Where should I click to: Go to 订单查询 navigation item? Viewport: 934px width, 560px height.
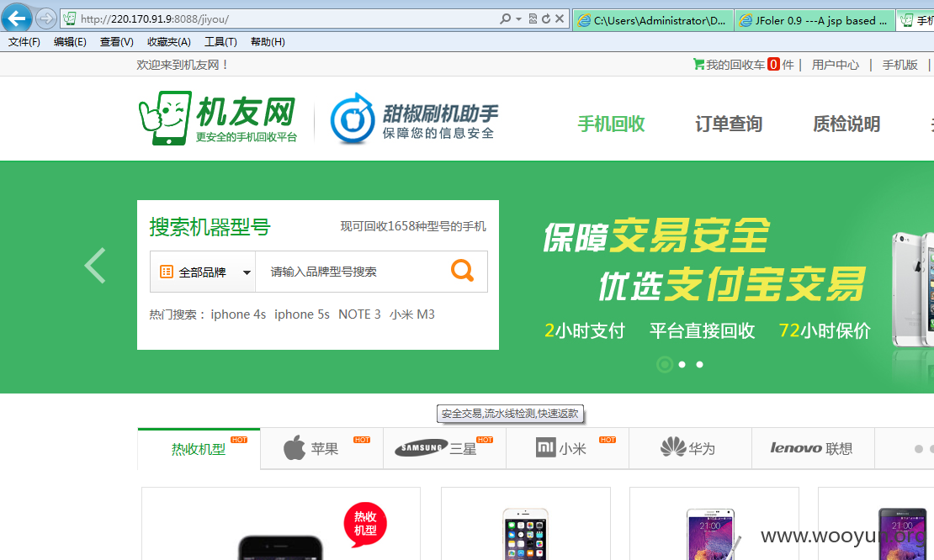pos(729,124)
